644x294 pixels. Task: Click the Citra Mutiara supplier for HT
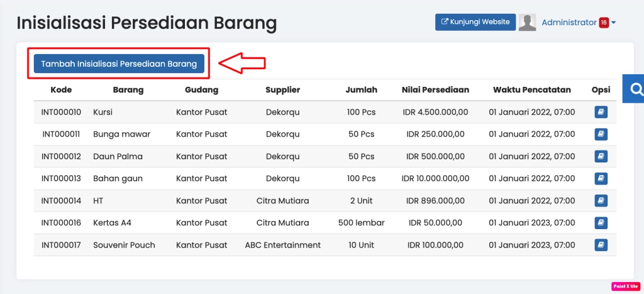click(282, 201)
